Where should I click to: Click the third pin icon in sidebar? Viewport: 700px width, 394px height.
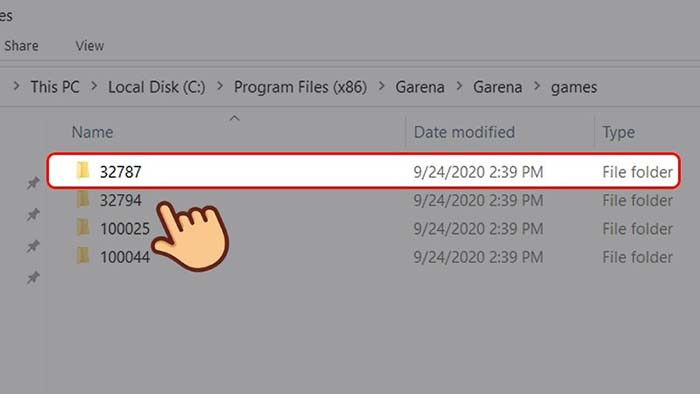[33, 246]
